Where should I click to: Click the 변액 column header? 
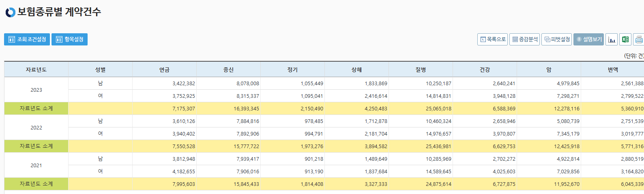coord(612,69)
